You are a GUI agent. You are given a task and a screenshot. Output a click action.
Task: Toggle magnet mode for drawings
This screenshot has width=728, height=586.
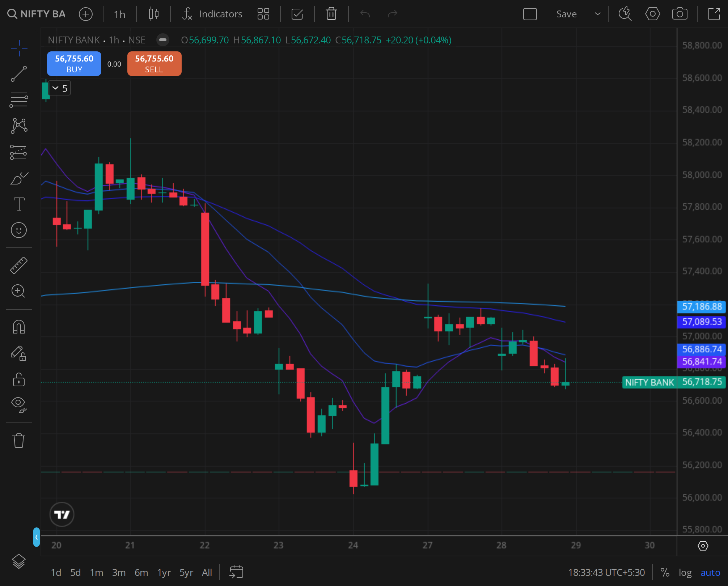point(19,327)
